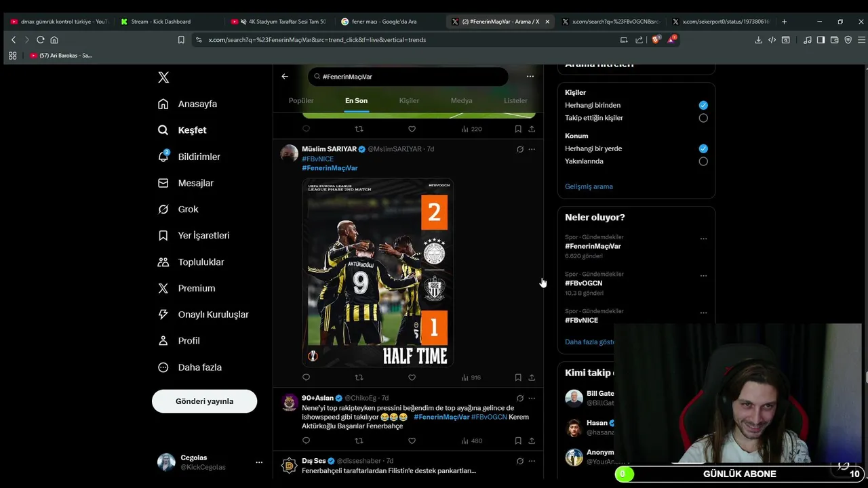Expand the Daha fazla menu
Screen dimensions: 868x488
click(189, 367)
